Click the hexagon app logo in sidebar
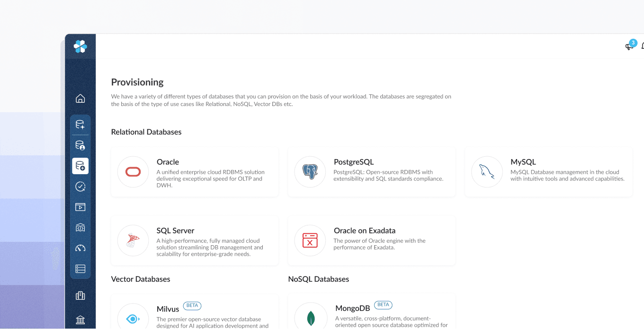This screenshot has height=329, width=644. click(x=80, y=46)
